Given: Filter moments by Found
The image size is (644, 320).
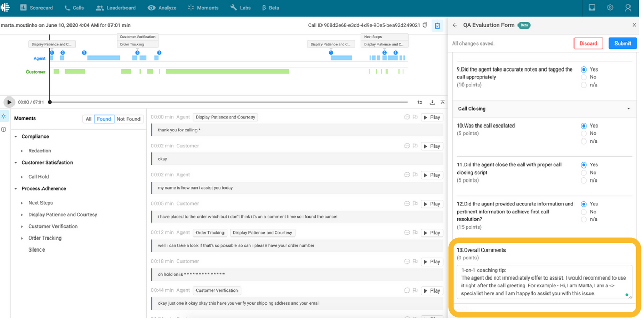Looking at the screenshot, I should click(x=104, y=119).
